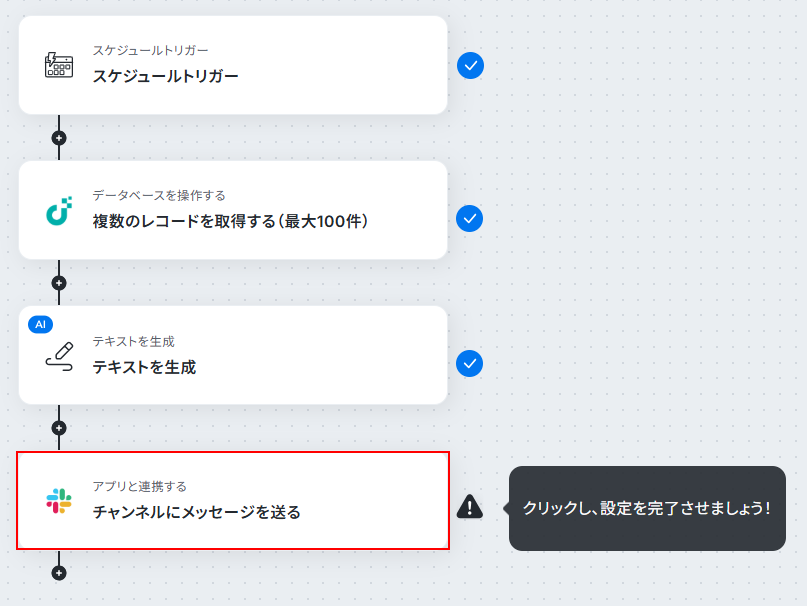Click the blue checkmark beside スケジュールトリガー

tap(470, 65)
